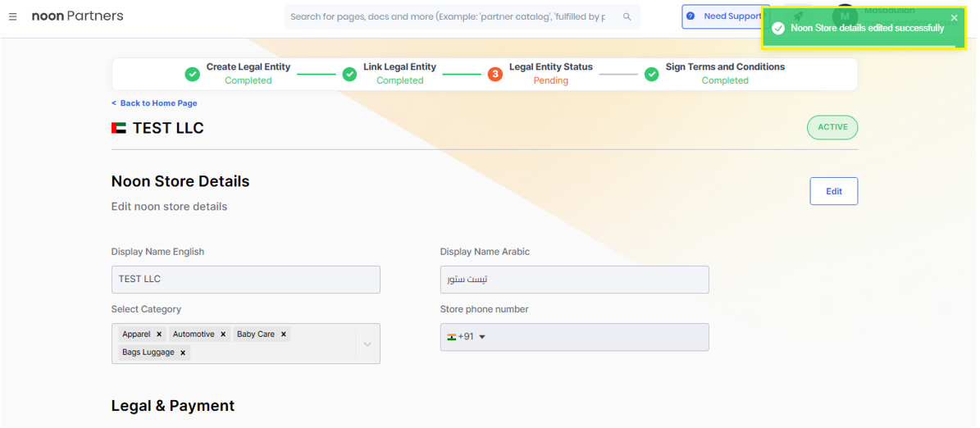Click the Display Name English field
The height and width of the screenshot is (428, 980).
pyautogui.click(x=246, y=280)
